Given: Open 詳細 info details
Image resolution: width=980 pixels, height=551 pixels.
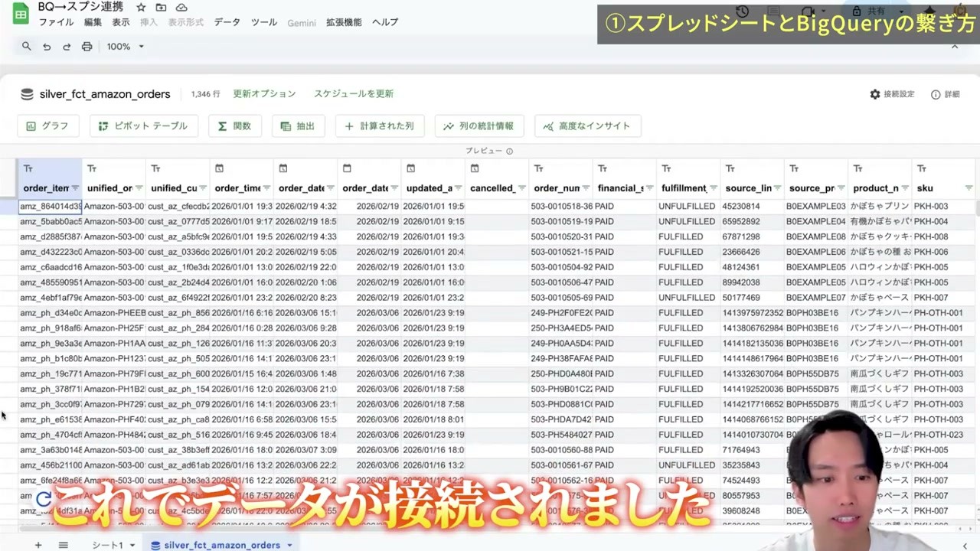Looking at the screenshot, I should pyautogui.click(x=945, y=94).
